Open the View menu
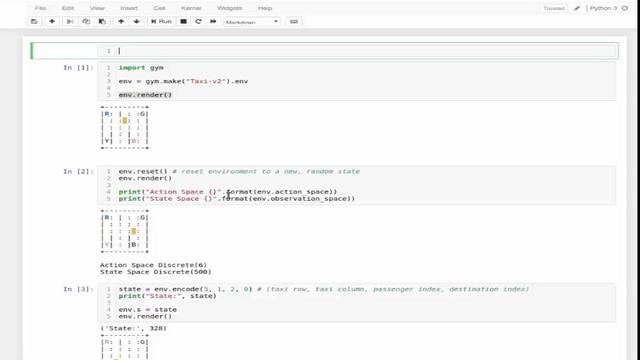The image size is (640, 360). (97, 8)
